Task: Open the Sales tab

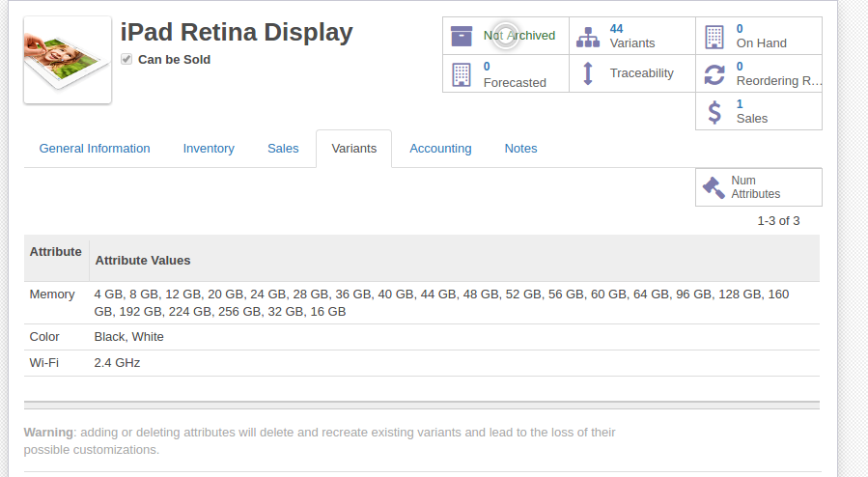Action: click(283, 149)
